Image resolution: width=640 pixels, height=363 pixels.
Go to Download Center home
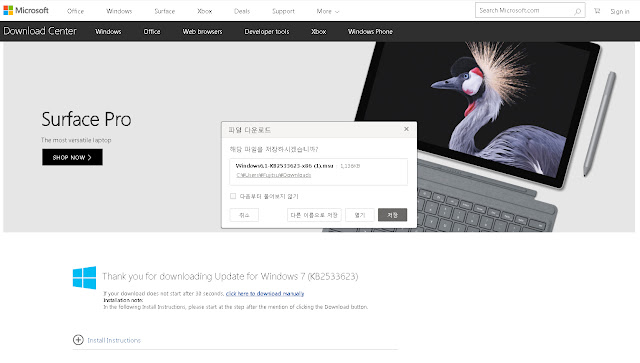[40, 31]
